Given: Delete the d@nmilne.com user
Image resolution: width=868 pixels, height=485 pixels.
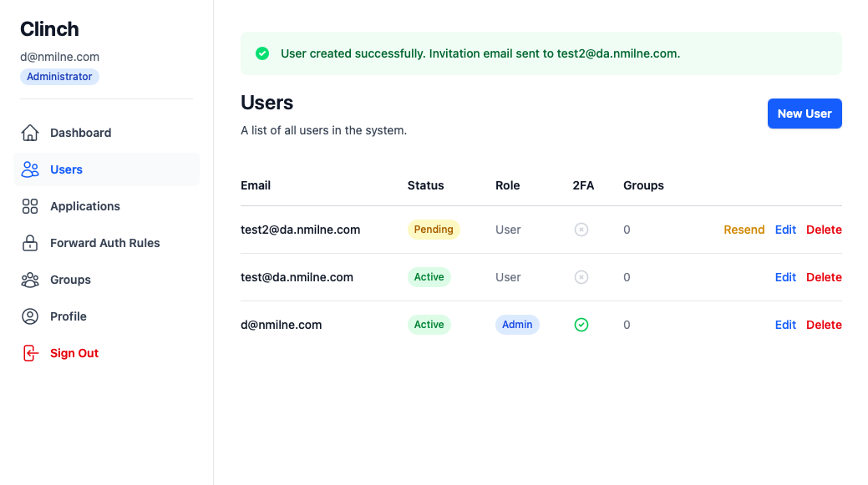Looking at the screenshot, I should pos(824,325).
